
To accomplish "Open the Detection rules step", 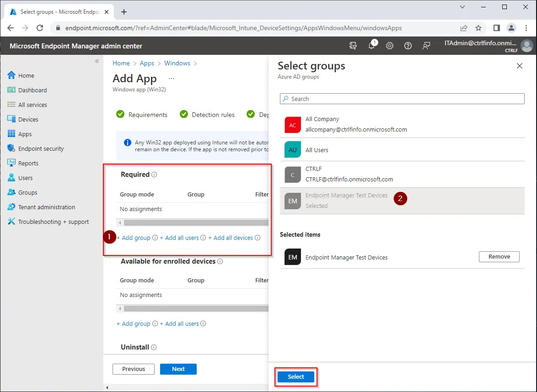I will pos(207,115).
